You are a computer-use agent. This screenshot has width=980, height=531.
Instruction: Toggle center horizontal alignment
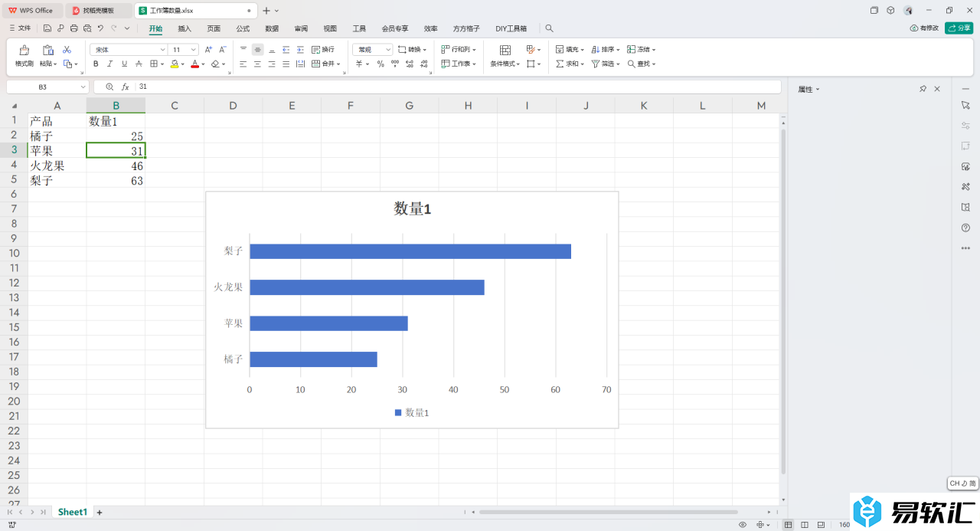point(257,64)
